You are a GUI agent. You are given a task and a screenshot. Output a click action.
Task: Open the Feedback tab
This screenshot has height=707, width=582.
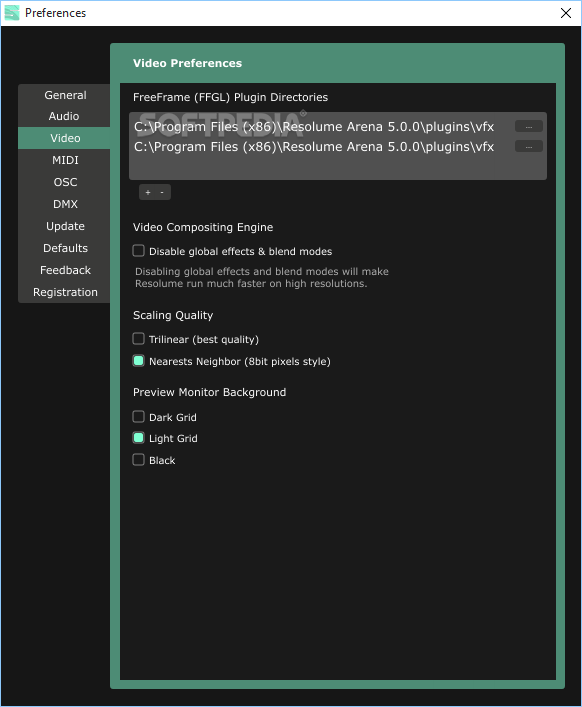(x=65, y=271)
